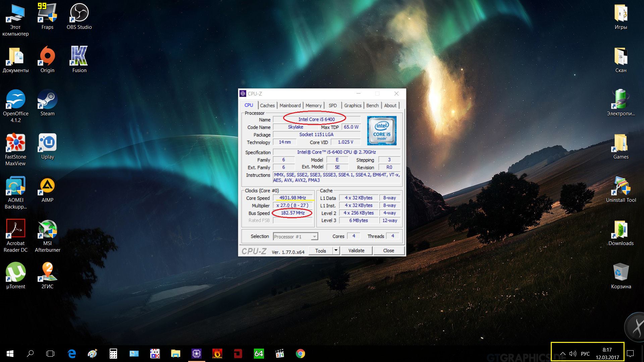Click the Validate button
Viewport: 644px width, 362px height.
356,250
